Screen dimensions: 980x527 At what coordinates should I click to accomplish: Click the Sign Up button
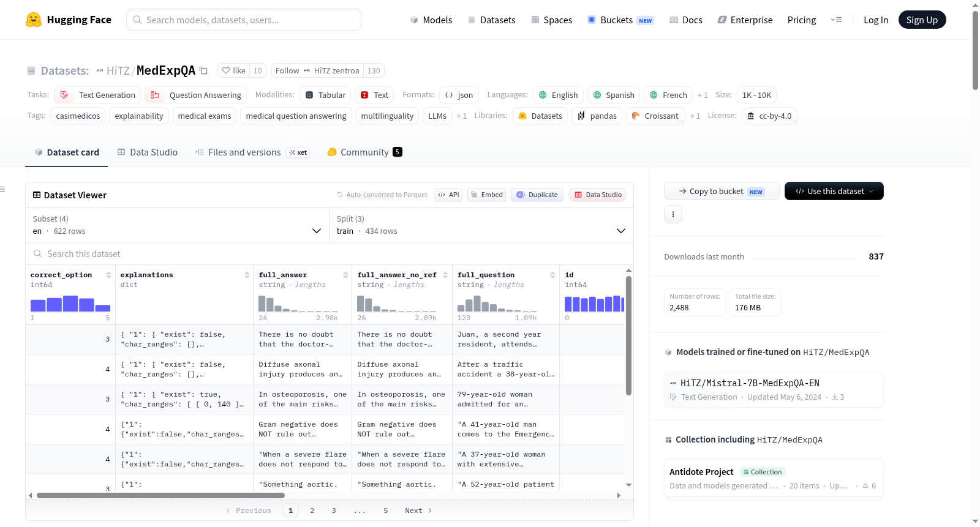[x=922, y=20]
